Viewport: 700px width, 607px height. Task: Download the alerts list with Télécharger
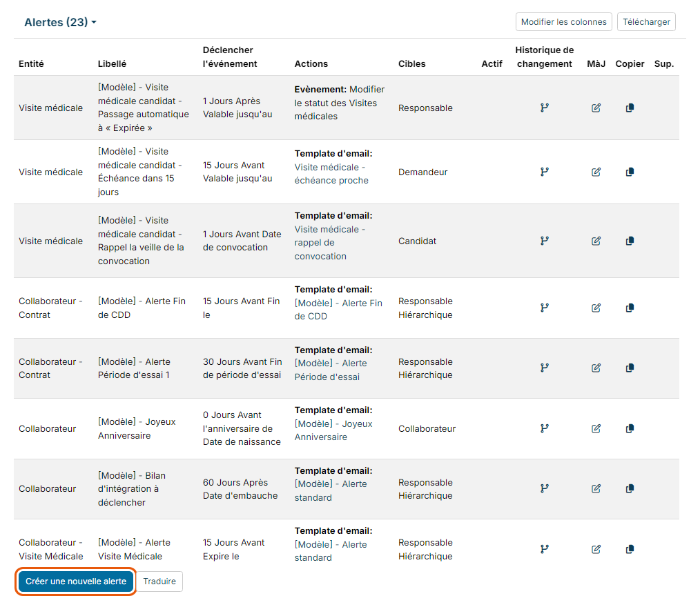pos(646,22)
